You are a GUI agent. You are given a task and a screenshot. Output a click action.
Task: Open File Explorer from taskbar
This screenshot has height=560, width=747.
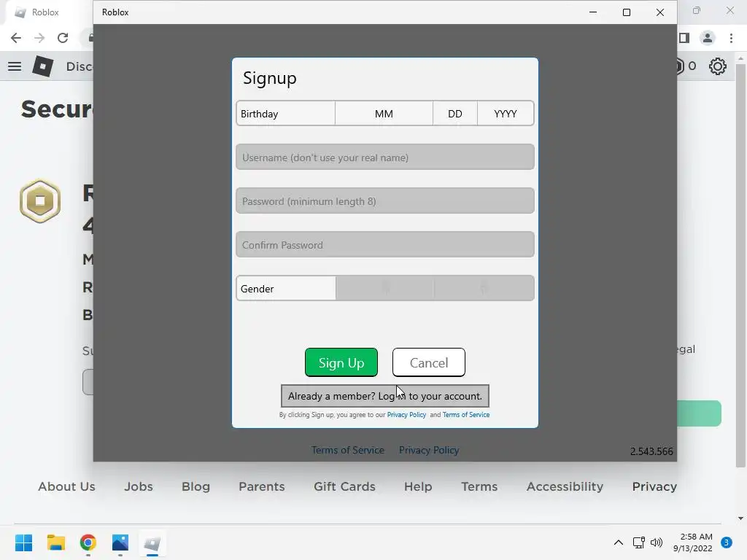pos(55,542)
